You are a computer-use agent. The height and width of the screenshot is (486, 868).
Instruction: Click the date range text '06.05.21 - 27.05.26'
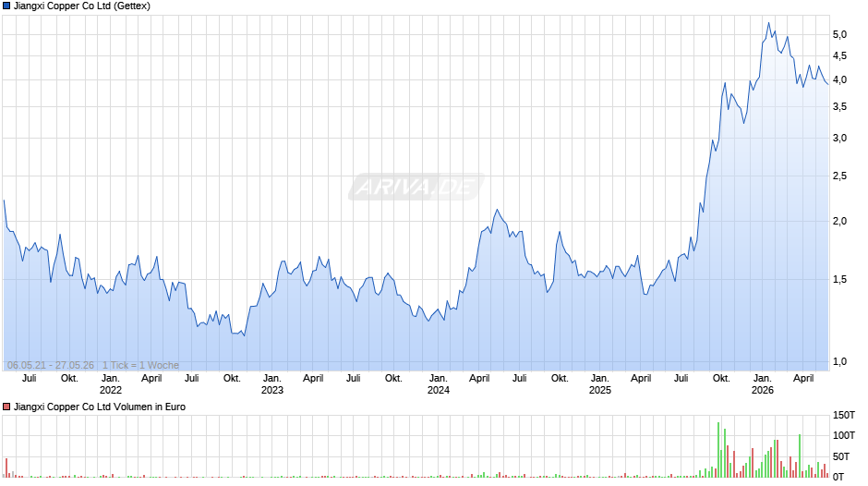[x=51, y=365]
